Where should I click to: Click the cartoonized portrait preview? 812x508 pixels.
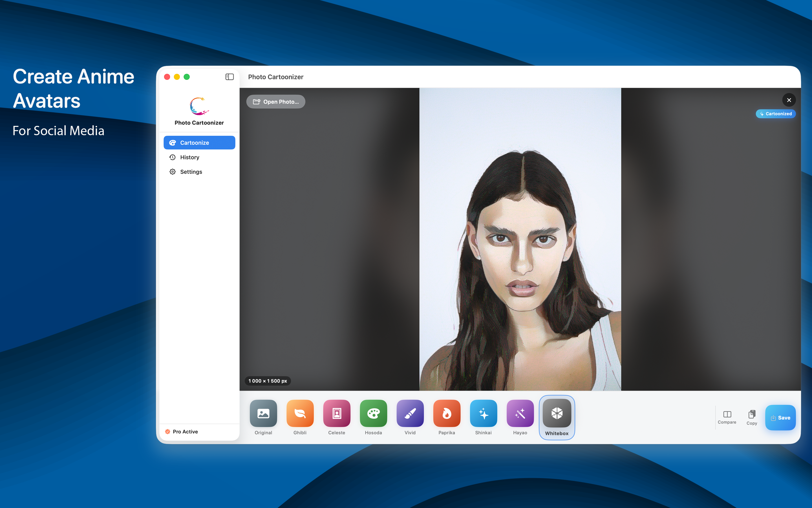(x=520, y=239)
